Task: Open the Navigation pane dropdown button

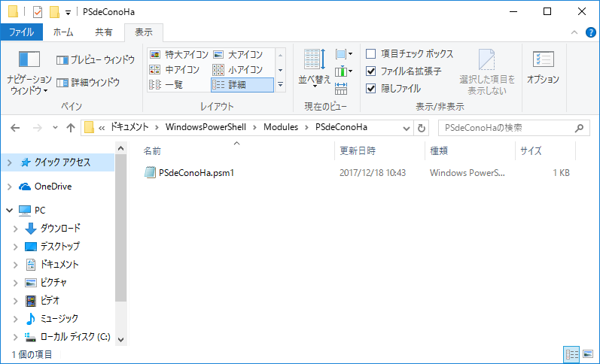Action: [x=29, y=74]
